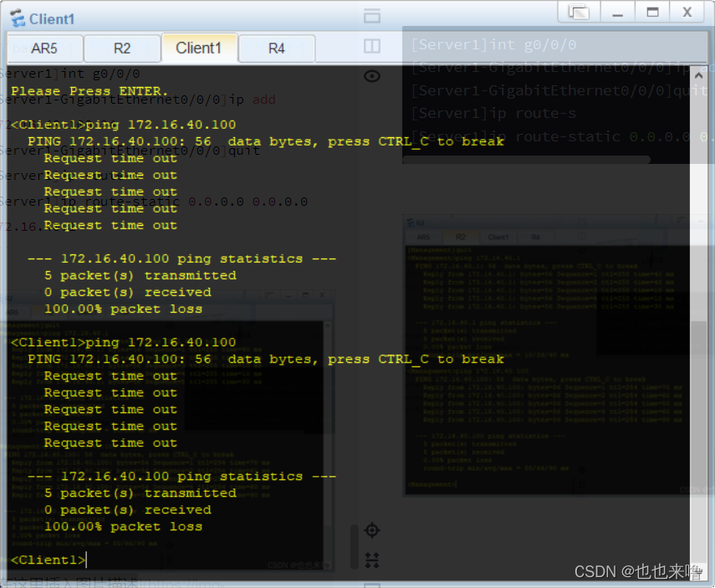The width and height of the screenshot is (715, 588).
Task: Open the R2 device tab
Action: coord(122,49)
